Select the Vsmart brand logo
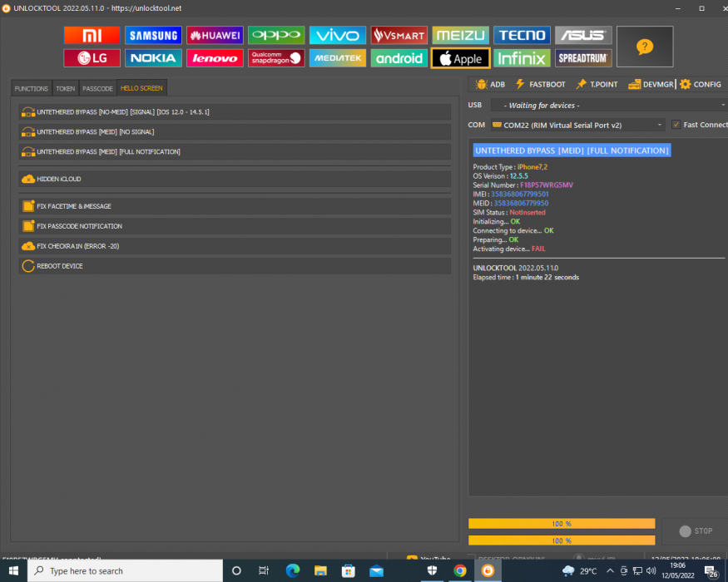This screenshot has height=582, width=728. coord(399,35)
